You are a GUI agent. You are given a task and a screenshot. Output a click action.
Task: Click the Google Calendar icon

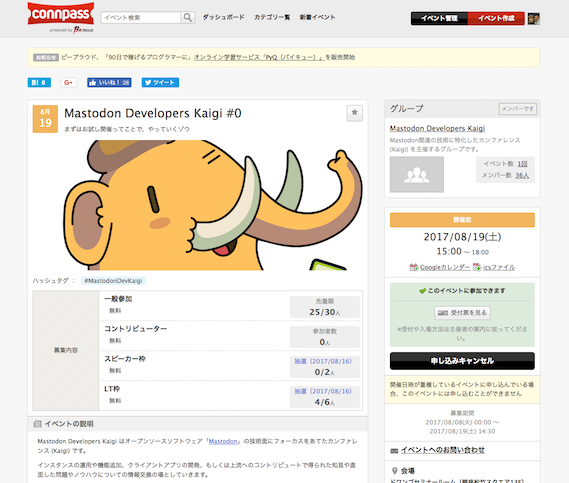pyautogui.click(x=414, y=267)
